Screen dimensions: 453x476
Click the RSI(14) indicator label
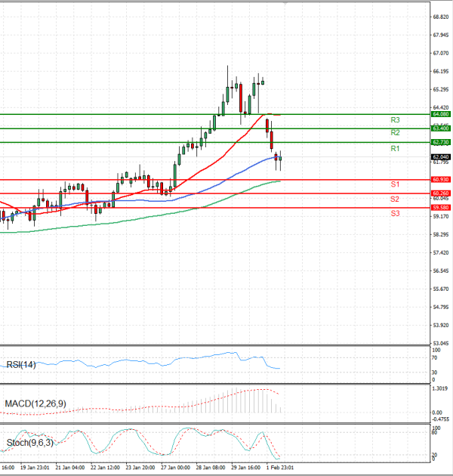click(20, 365)
